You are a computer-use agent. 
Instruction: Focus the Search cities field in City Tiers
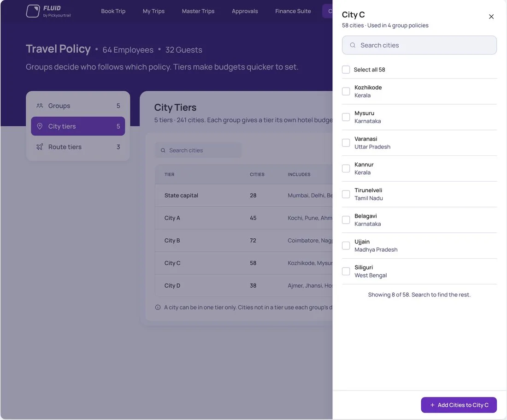coord(198,150)
